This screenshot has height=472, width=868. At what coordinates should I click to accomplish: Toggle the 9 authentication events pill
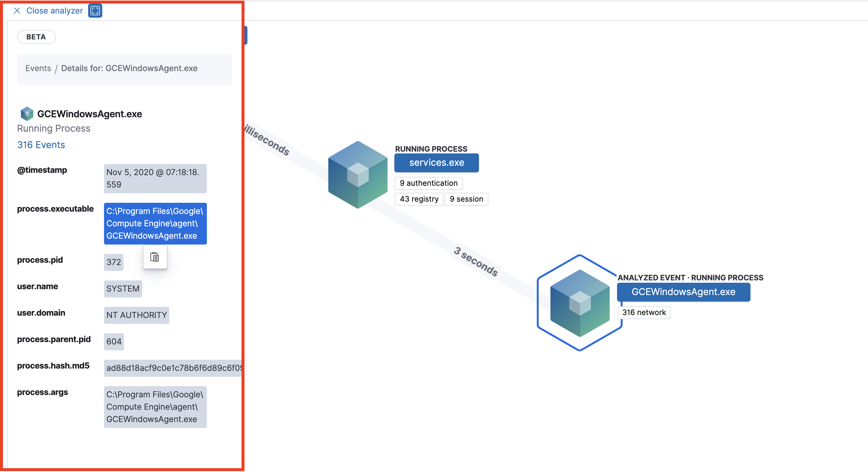pos(428,183)
